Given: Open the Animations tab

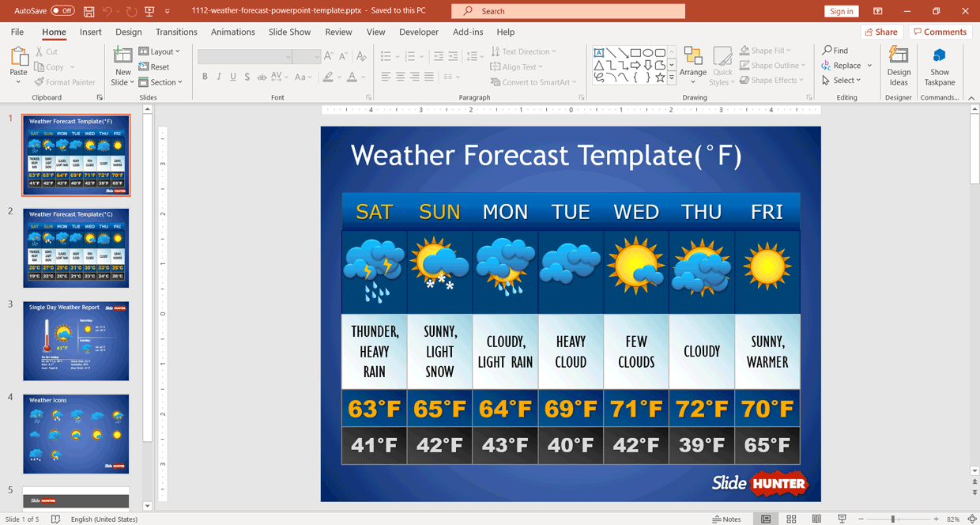Looking at the screenshot, I should point(232,32).
